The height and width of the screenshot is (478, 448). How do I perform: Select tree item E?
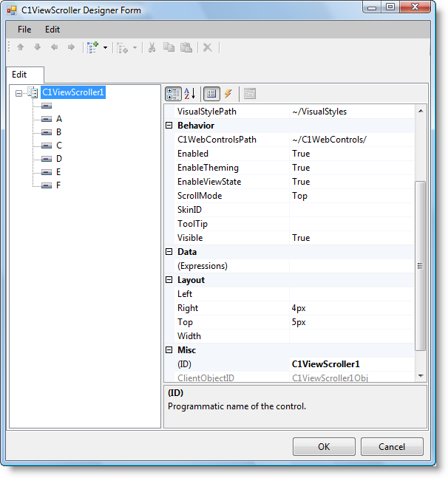pyautogui.click(x=58, y=172)
